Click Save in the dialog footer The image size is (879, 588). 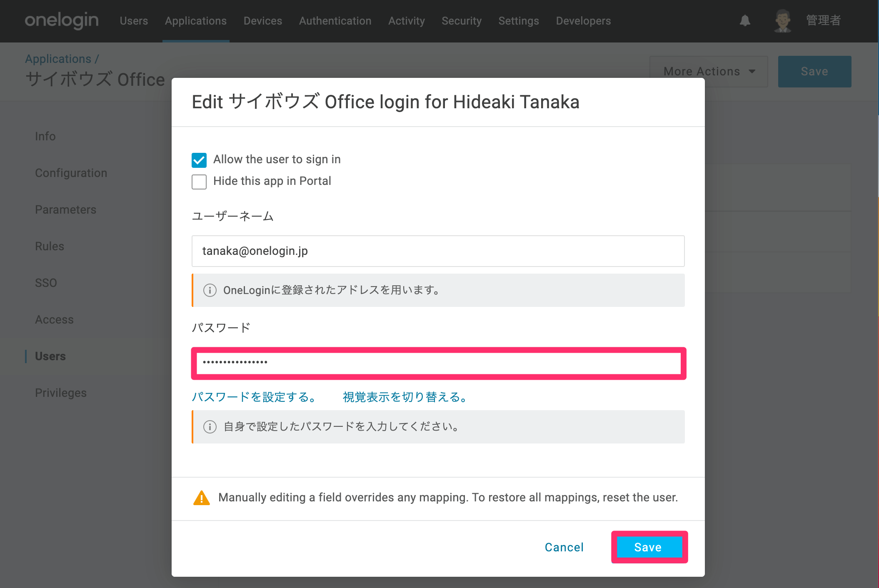coord(649,547)
